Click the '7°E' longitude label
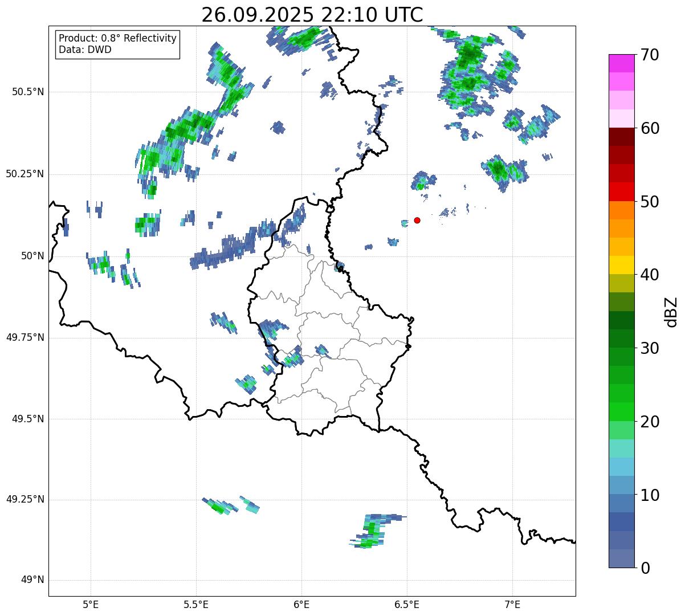The image size is (685, 616). click(512, 605)
